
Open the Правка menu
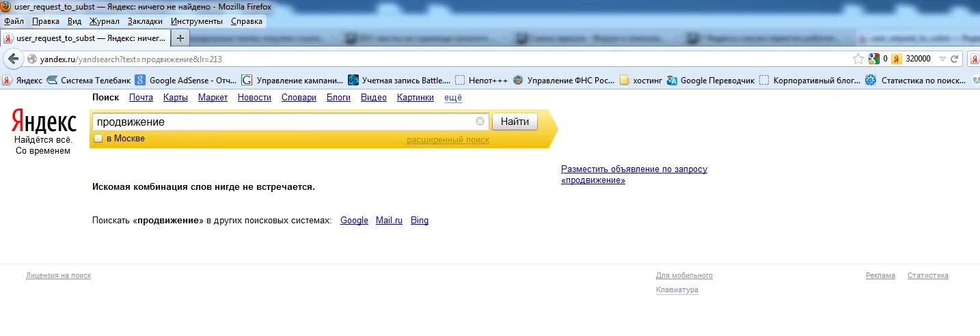[x=46, y=21]
